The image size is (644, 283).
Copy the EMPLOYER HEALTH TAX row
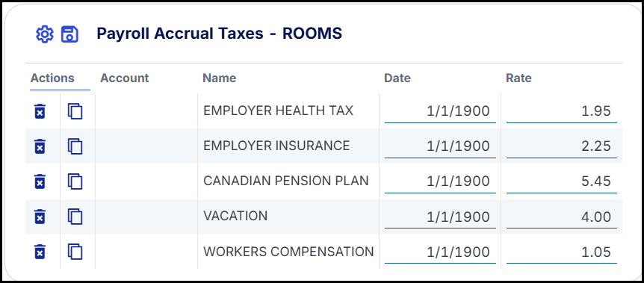tap(75, 111)
